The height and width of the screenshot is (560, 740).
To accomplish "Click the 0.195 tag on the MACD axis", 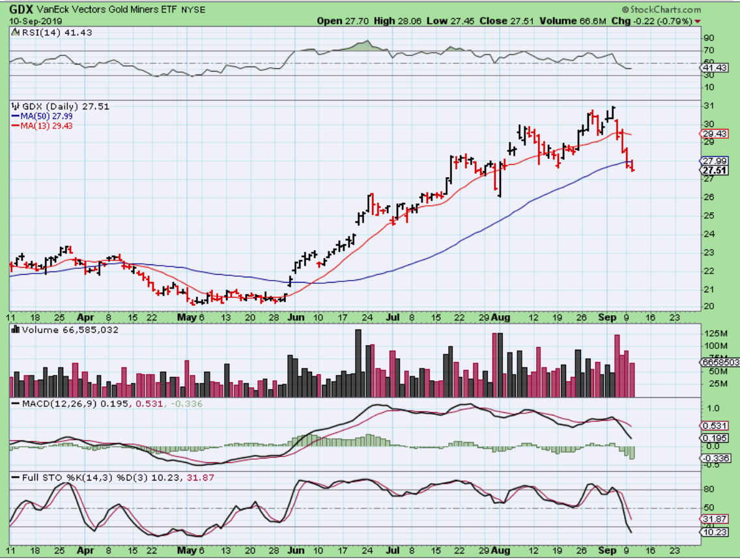I will (715, 438).
